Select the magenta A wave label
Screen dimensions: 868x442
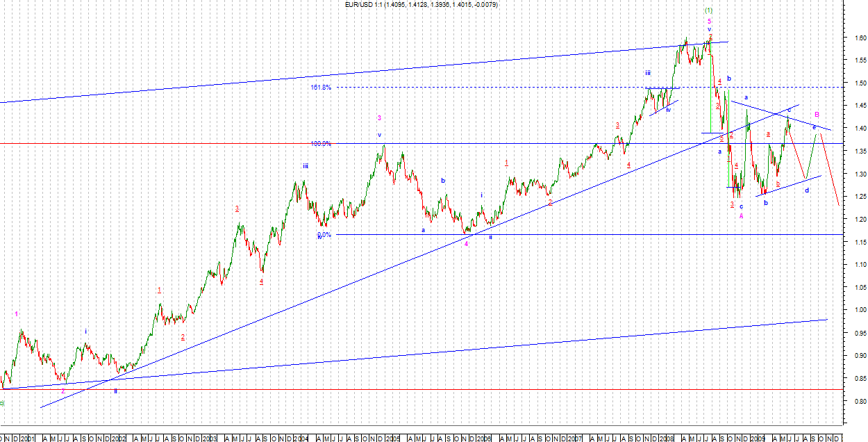[x=741, y=215]
